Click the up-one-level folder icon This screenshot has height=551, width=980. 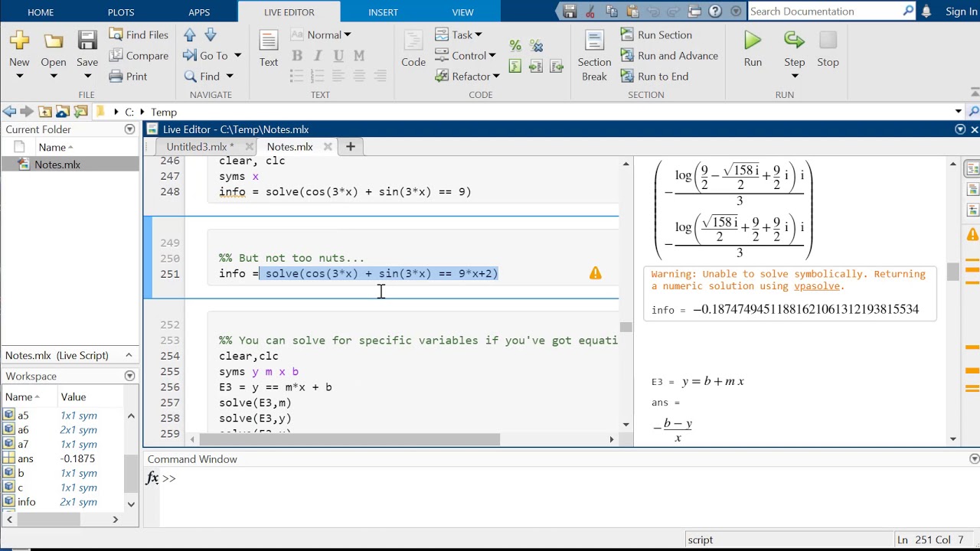coord(45,112)
